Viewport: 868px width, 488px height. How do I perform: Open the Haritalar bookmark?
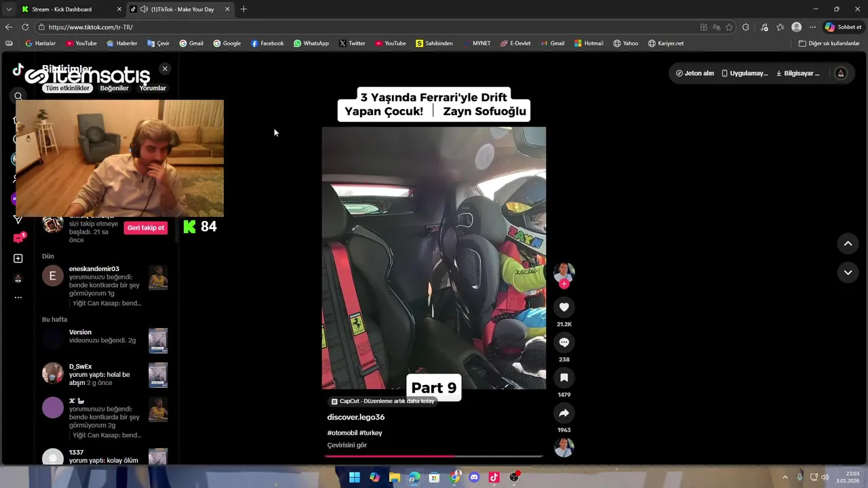[x=41, y=43]
